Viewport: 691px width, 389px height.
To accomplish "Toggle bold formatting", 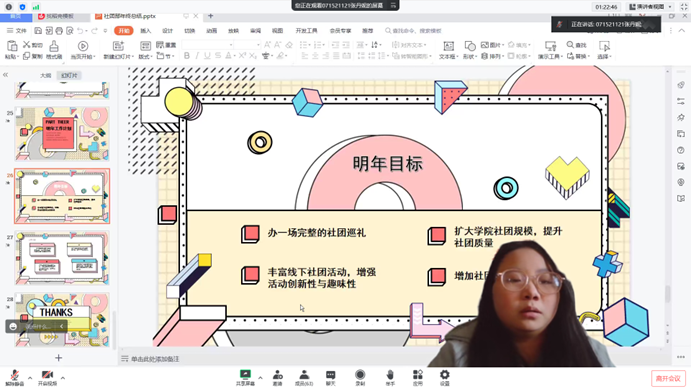I will tap(187, 56).
